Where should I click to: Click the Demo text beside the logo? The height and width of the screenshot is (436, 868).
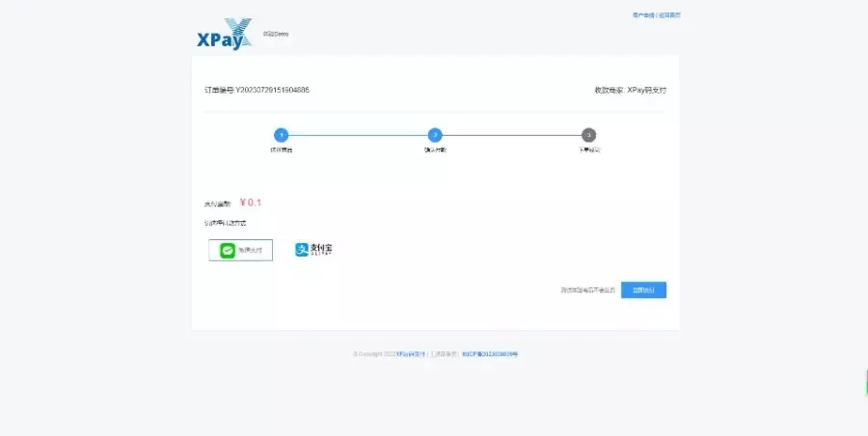(276, 34)
